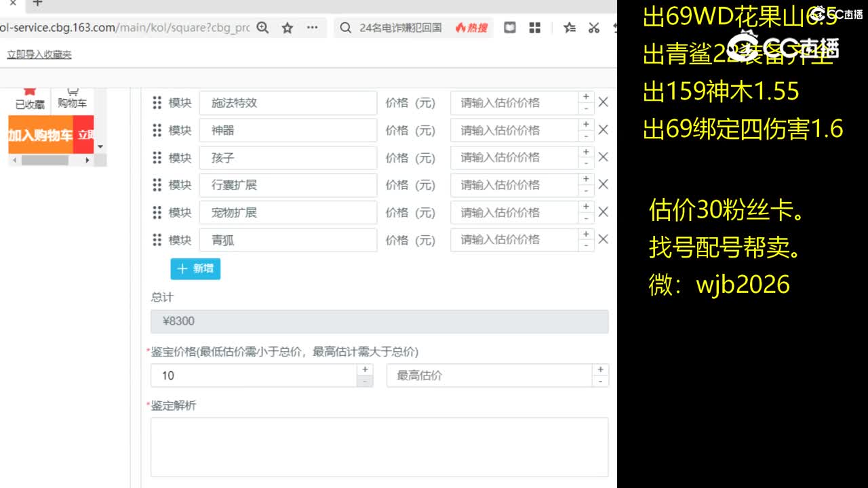Focus the 鉴定解析 text area

pos(379,447)
